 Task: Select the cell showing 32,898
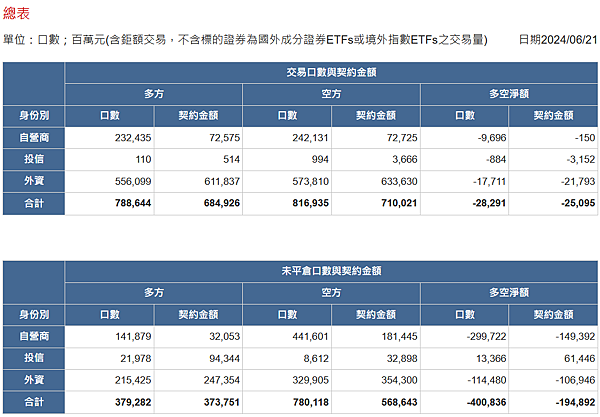click(x=376, y=358)
